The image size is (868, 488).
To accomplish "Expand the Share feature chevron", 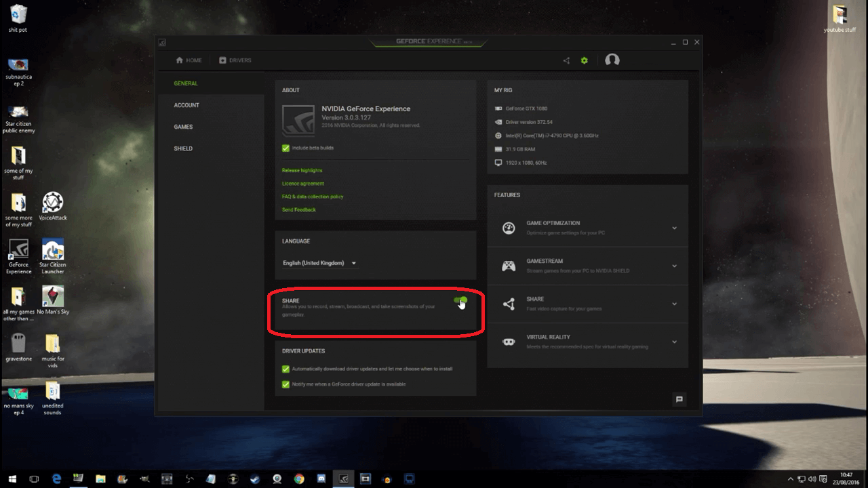I will pyautogui.click(x=674, y=304).
